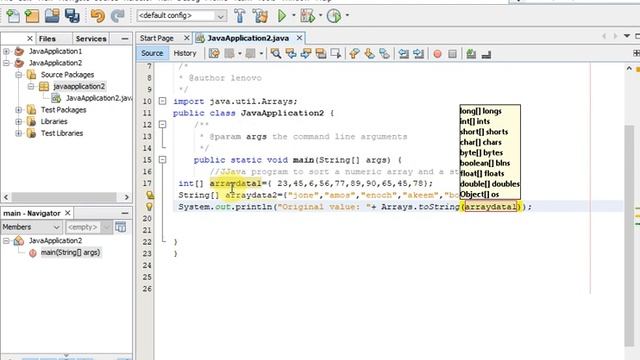The width and height of the screenshot is (640, 360).
Task: Click Projects panel horizontal scrollbar right arrow
Action: pyautogui.click(x=127, y=197)
